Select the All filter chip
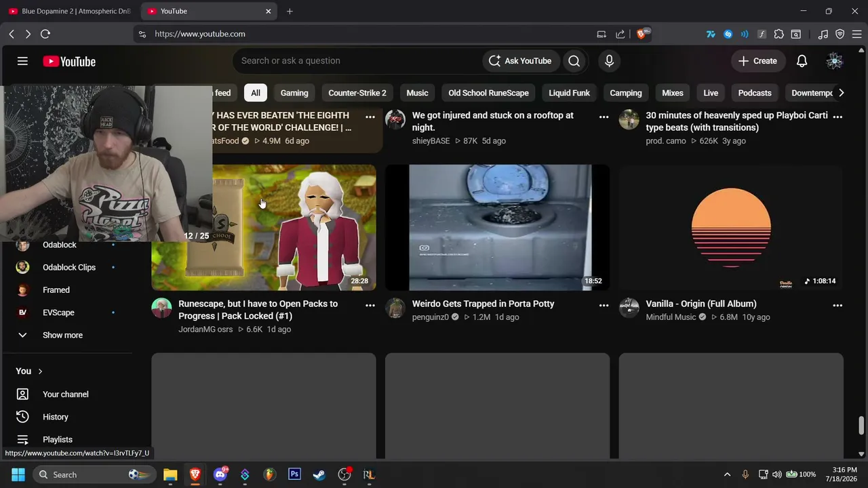The width and height of the screenshot is (868, 488). [256, 93]
